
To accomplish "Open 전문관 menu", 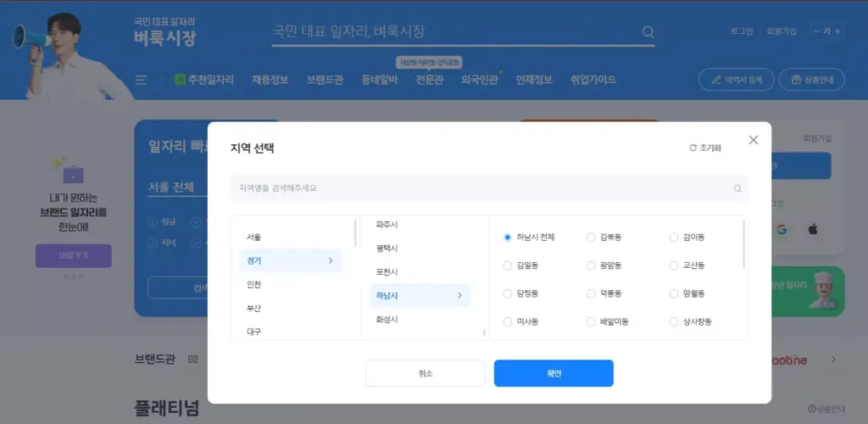I will point(430,81).
